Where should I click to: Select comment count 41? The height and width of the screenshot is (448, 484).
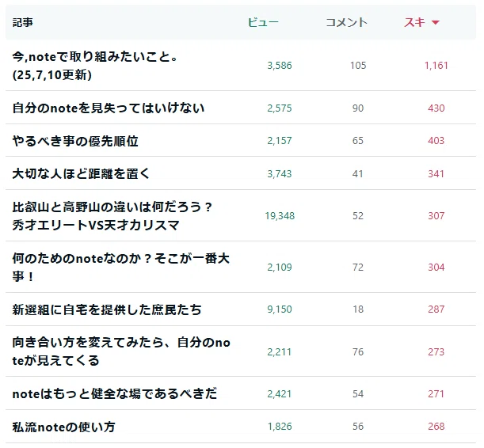pos(358,174)
